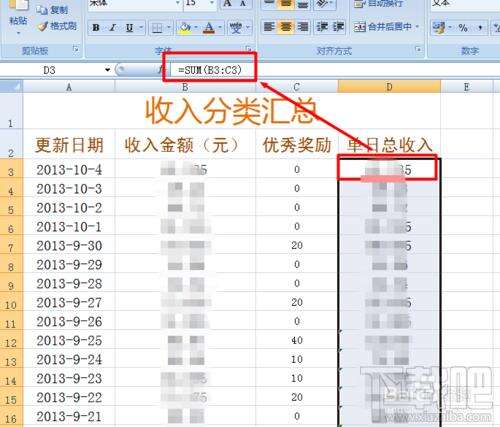Click the Underline formatting icon

(130, 28)
